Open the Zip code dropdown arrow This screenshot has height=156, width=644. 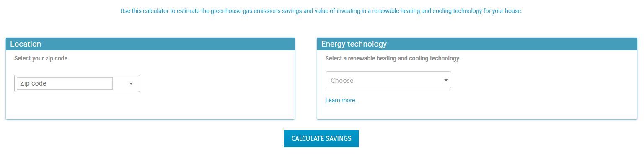[131, 84]
